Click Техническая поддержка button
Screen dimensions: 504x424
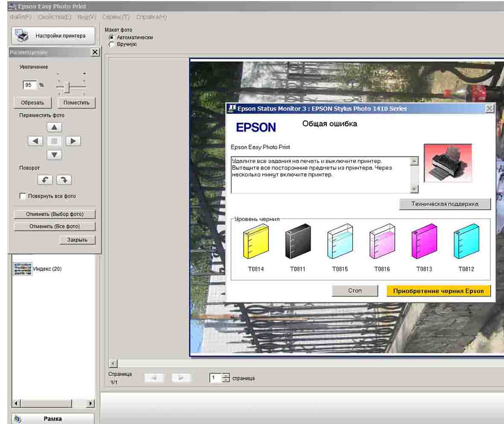tap(445, 204)
